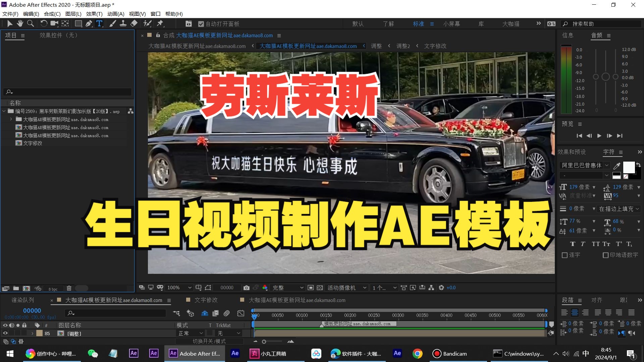
Task: Open blending mode dropdown 正常
Action: coord(191,333)
